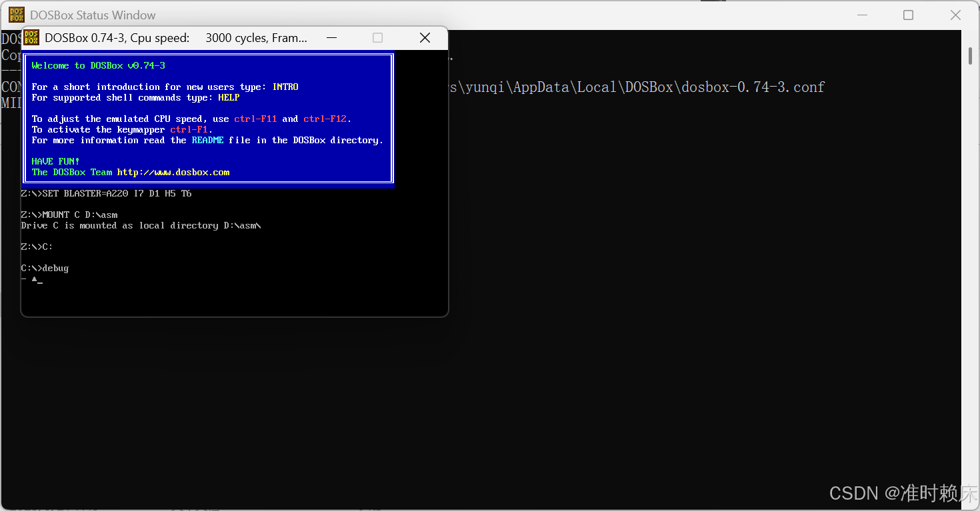
Task: Click the 'MOUNT C D:\asm' command line
Action: [69, 215]
